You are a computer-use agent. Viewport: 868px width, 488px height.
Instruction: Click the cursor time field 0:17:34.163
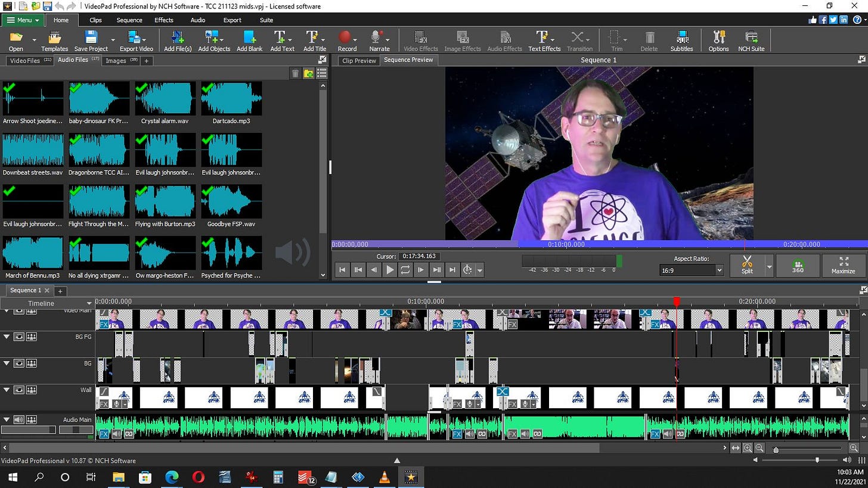[419, 256]
